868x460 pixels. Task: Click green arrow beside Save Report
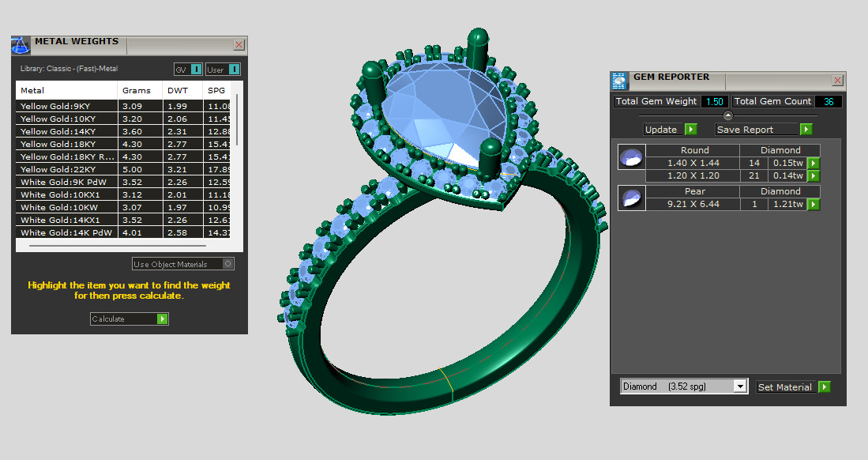point(806,129)
